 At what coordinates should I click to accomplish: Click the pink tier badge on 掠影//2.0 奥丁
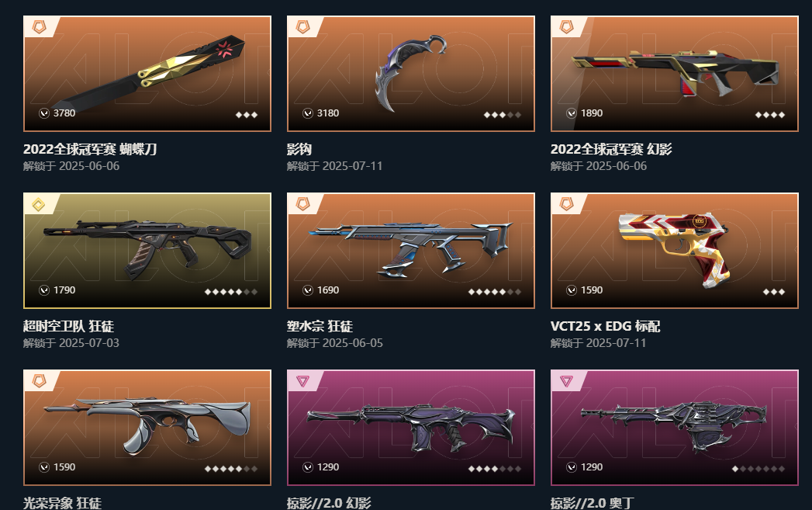click(x=566, y=381)
